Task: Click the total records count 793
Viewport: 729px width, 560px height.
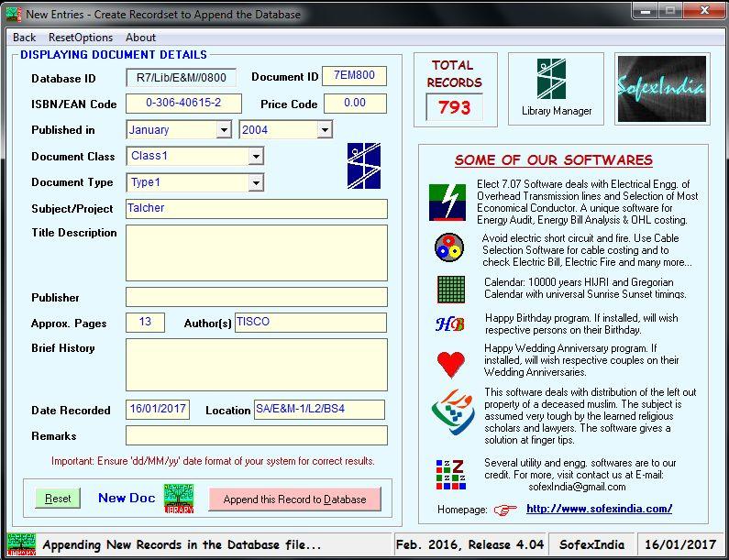Action: point(454,108)
